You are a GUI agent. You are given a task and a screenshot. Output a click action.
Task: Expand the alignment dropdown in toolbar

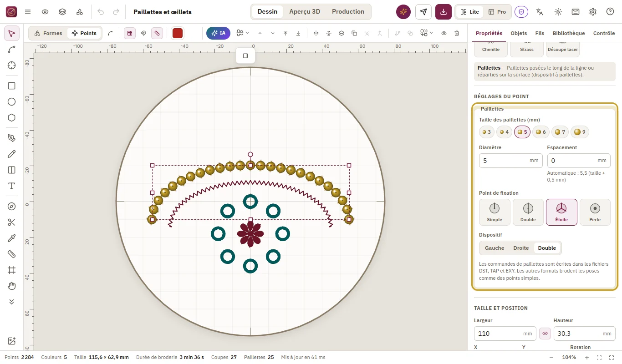tap(243, 33)
